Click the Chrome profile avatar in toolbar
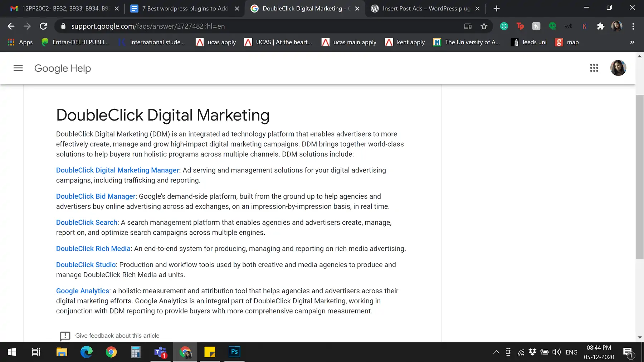The image size is (644, 362). tap(617, 26)
